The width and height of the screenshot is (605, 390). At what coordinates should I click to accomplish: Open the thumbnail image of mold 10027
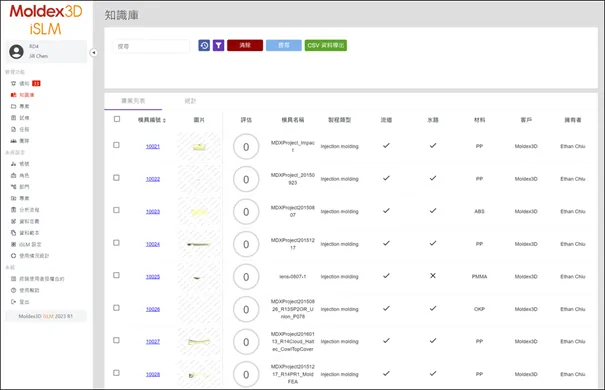pyautogui.click(x=199, y=342)
